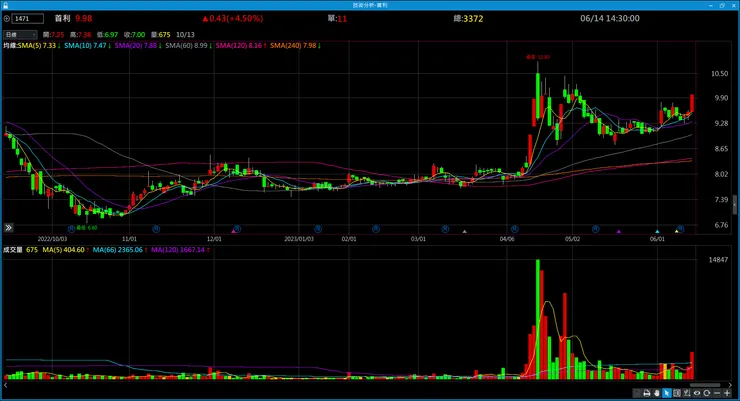This screenshot has width=740, height=401.
Task: Click the MA(5) 404.60 volume label
Action: tap(64, 250)
